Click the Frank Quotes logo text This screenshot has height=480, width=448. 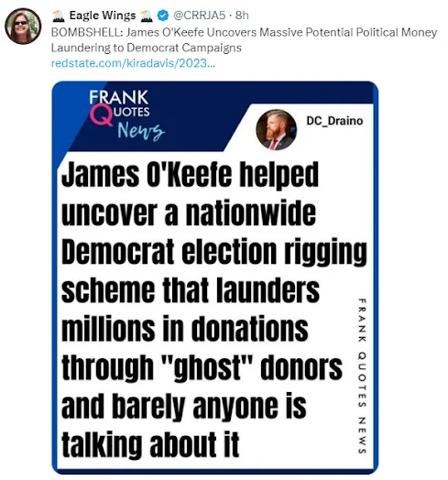tap(119, 104)
